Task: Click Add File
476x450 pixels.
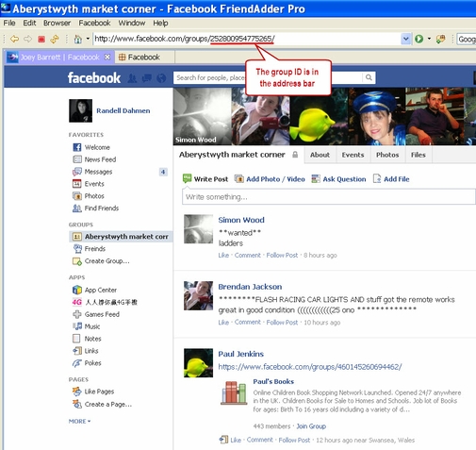Action: [391, 179]
